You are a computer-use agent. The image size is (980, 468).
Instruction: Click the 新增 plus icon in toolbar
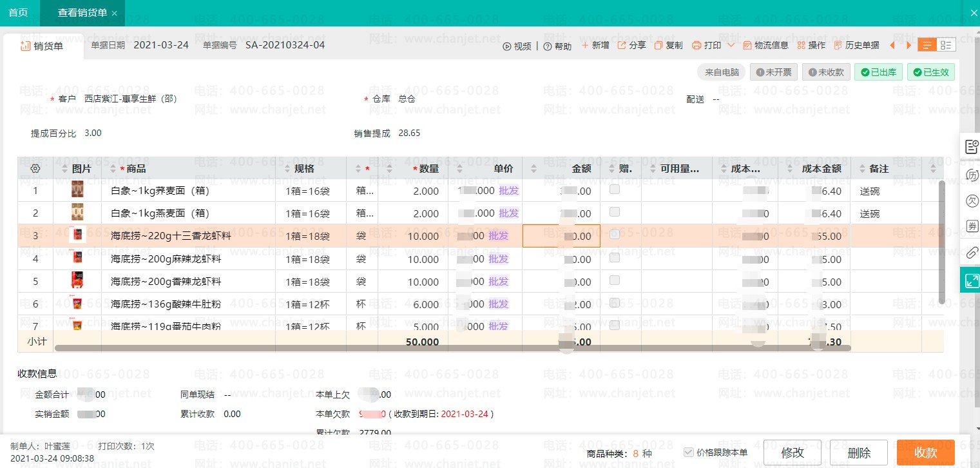point(585,46)
